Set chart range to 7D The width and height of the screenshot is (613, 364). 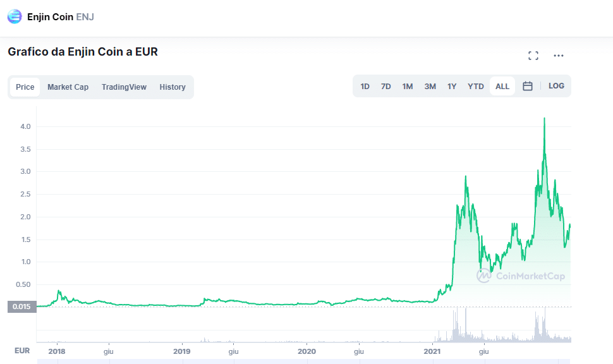coord(386,87)
